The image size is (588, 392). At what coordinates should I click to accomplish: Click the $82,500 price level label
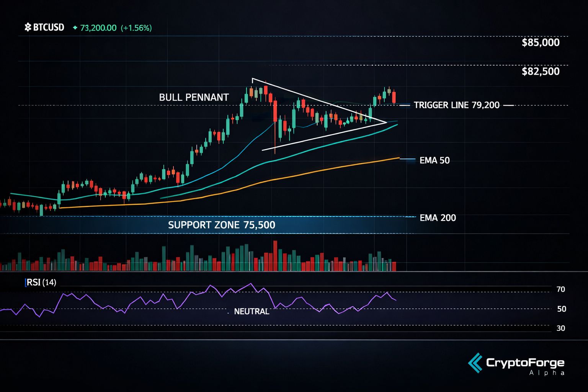(541, 71)
